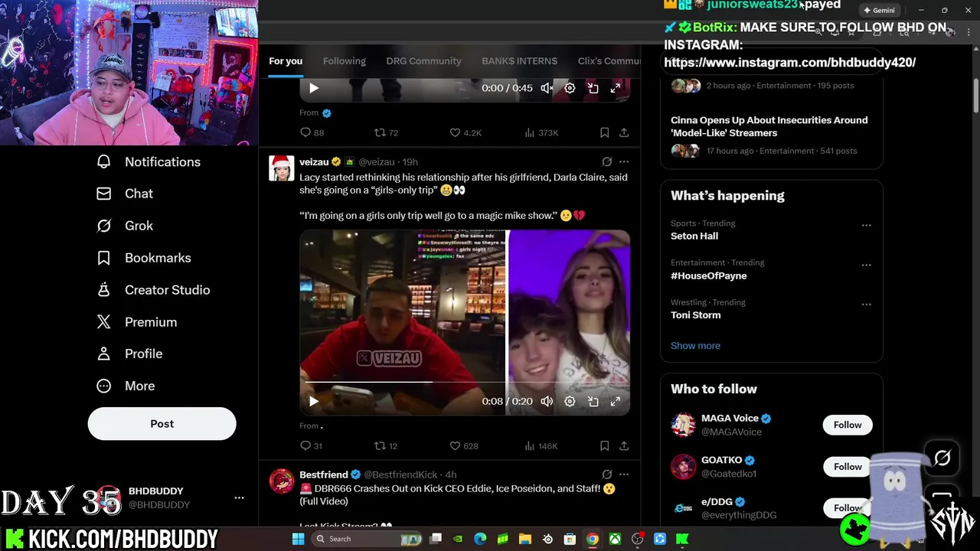Open more options on Bestfriend's post
Image resolution: width=980 pixels, height=551 pixels.
tap(624, 474)
